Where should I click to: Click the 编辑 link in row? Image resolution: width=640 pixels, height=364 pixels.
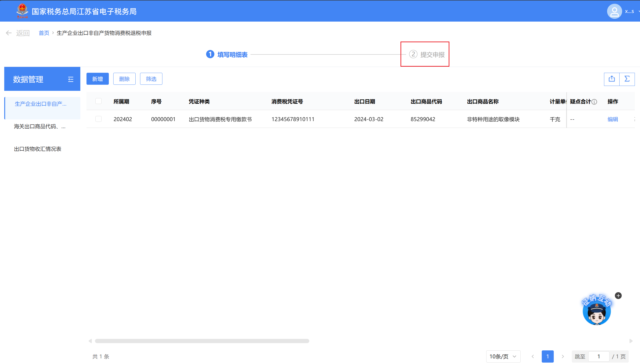coord(613,119)
